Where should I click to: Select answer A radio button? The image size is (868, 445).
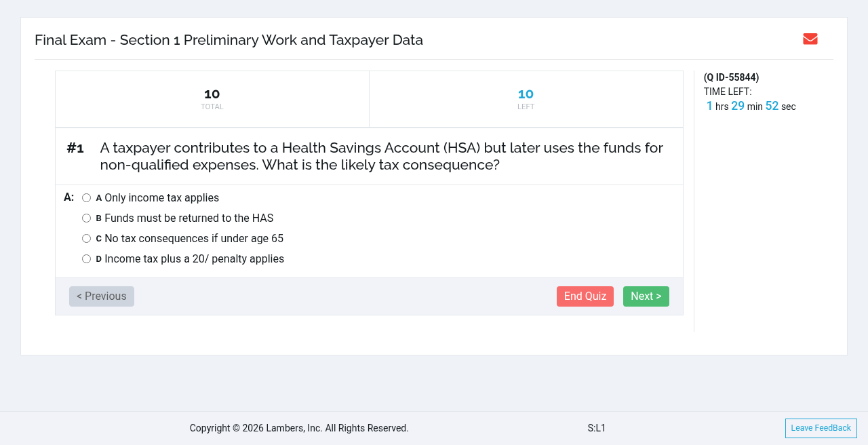86,198
